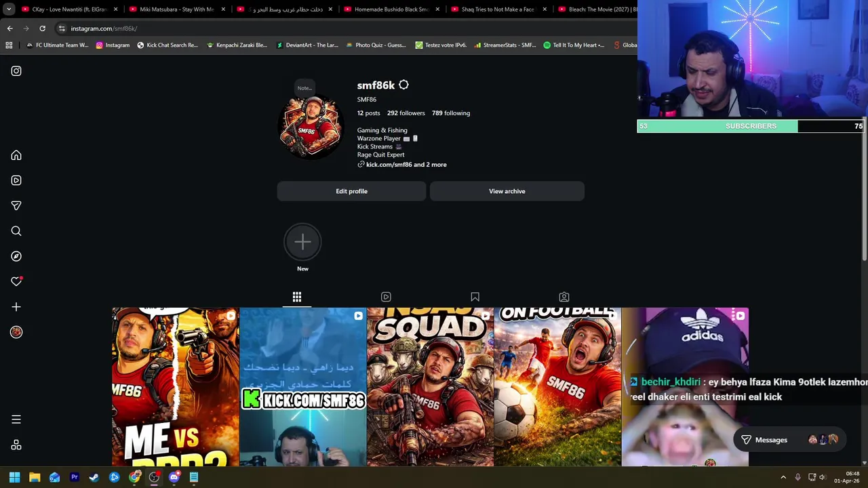
Task: Open Explore compass icon
Action: click(x=16, y=256)
